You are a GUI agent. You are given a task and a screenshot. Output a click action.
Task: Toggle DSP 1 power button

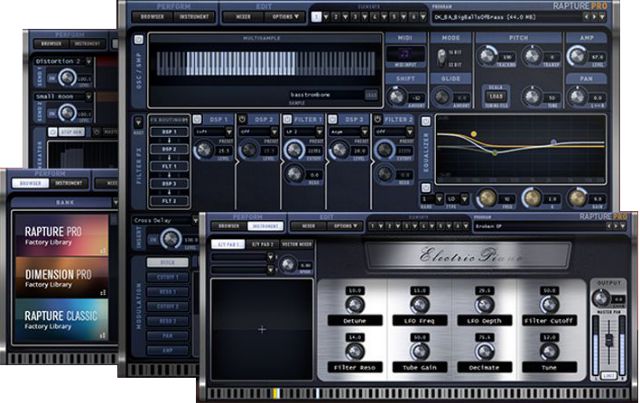[x=197, y=119]
